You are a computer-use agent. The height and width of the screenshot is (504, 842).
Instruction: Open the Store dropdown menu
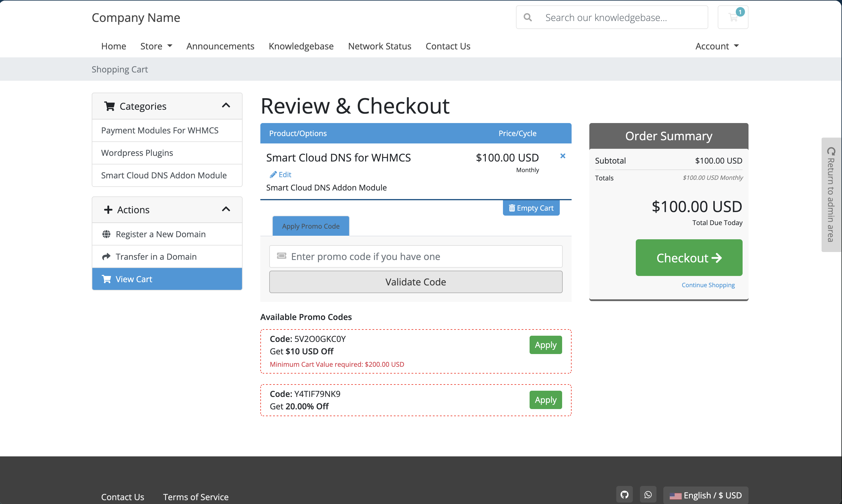pos(156,46)
